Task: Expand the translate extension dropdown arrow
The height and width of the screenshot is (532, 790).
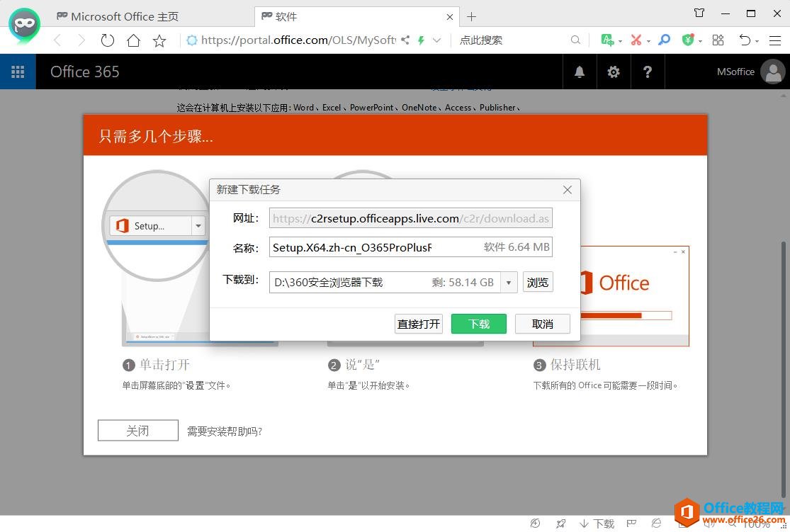Action: point(620,41)
